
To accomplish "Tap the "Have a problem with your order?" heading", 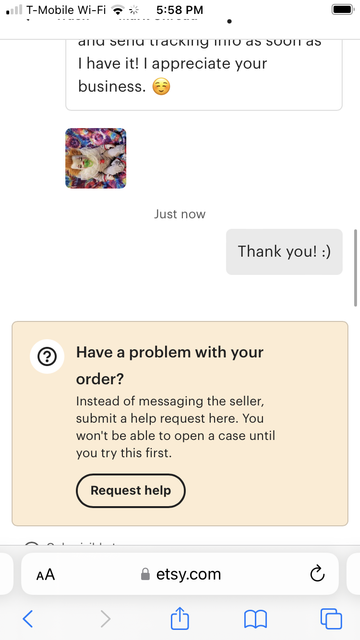I will (x=170, y=365).
